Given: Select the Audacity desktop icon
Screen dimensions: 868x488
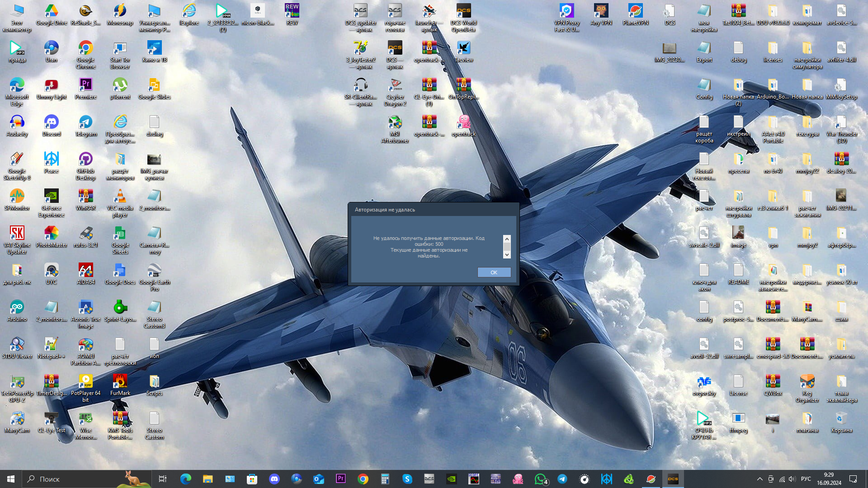Looking at the screenshot, I should (x=17, y=126).
